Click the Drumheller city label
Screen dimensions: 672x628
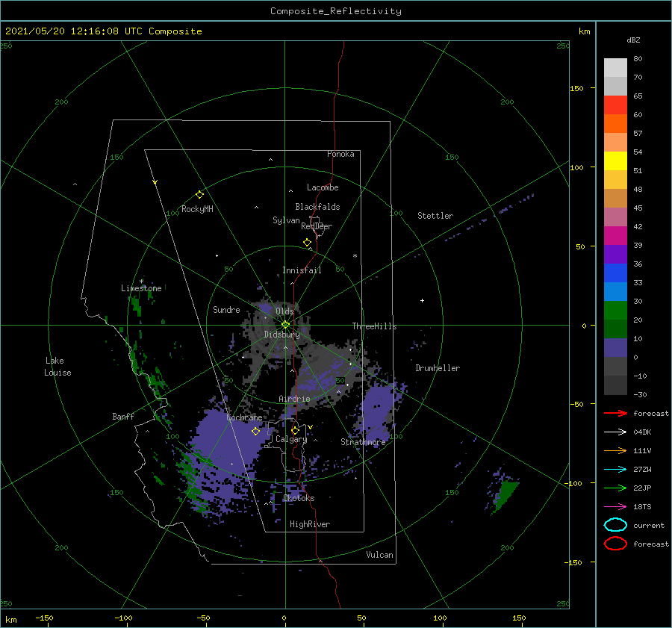point(438,368)
